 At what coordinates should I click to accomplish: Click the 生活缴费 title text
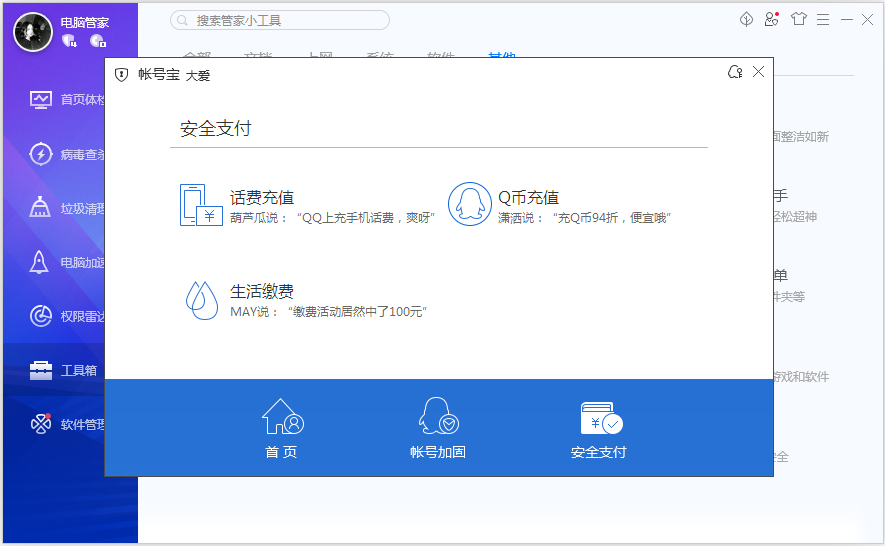click(x=262, y=291)
